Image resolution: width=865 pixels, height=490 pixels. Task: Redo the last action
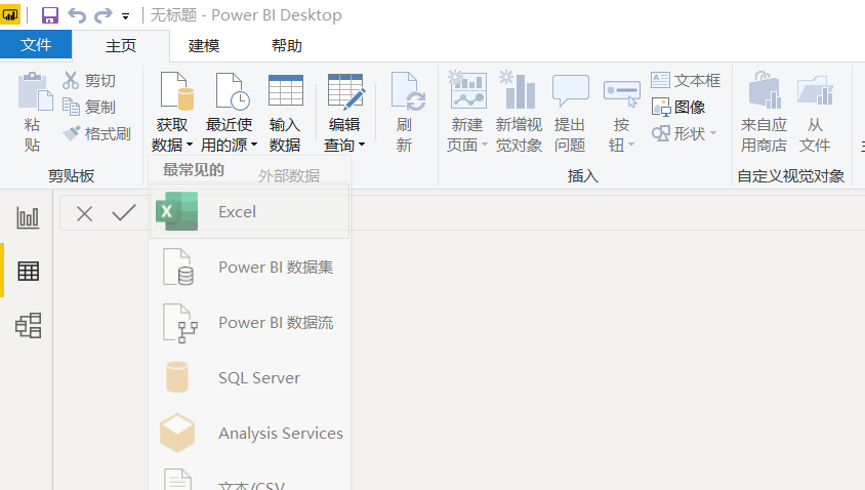[103, 15]
